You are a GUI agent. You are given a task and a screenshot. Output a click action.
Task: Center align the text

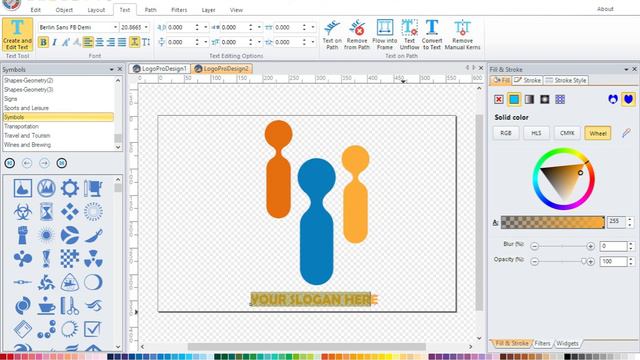[x=99, y=42]
